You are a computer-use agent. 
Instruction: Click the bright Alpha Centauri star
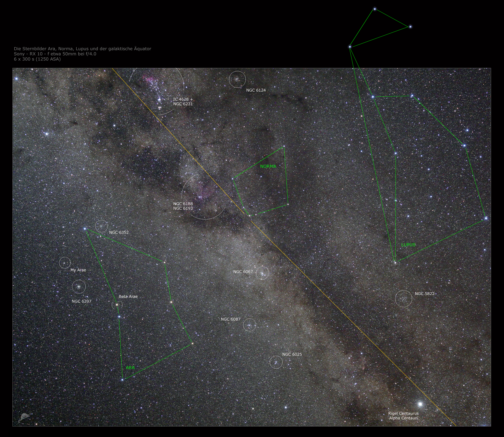[420, 404]
